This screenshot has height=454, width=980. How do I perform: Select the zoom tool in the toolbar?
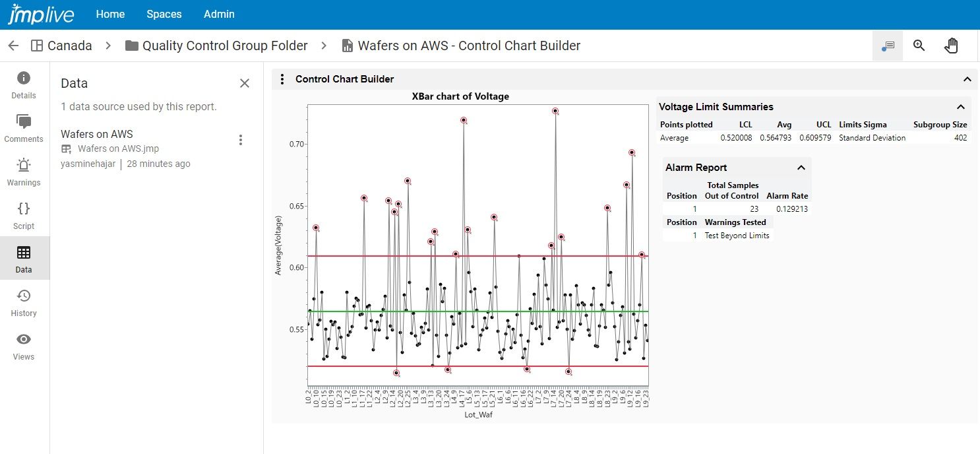click(x=919, y=46)
